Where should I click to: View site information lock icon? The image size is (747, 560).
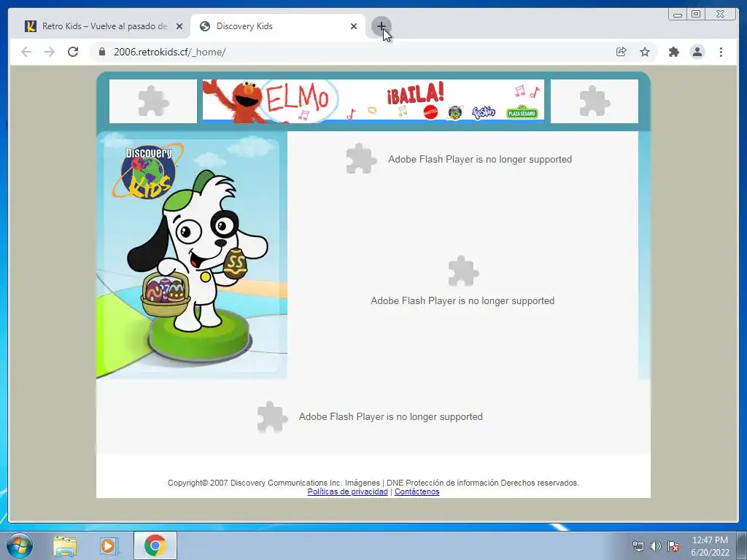(x=101, y=52)
